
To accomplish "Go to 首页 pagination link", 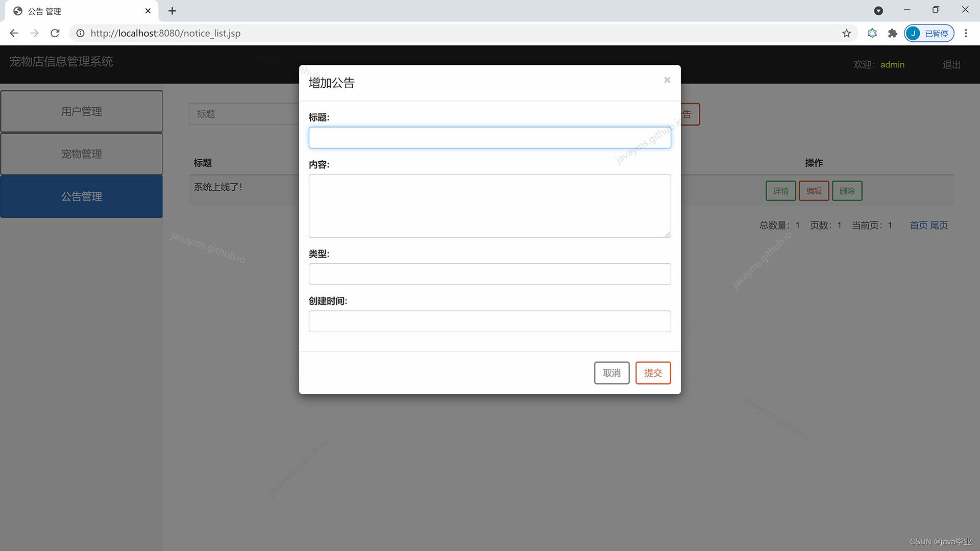I will 919,226.
